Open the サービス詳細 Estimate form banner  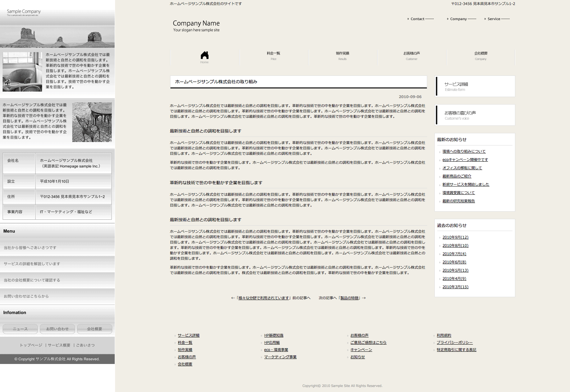click(x=475, y=86)
